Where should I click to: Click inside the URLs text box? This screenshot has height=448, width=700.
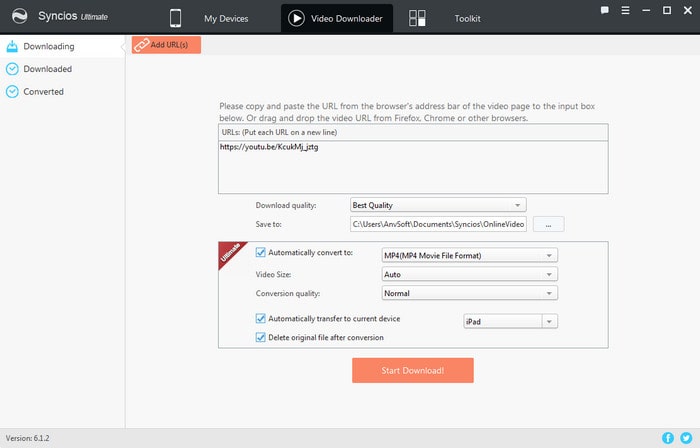click(413, 167)
